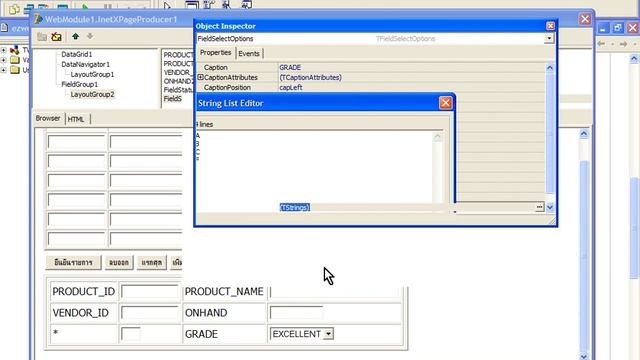Image resolution: width=640 pixels, height=360 pixels.
Task: Switch to the Events tab
Action: (x=249, y=53)
